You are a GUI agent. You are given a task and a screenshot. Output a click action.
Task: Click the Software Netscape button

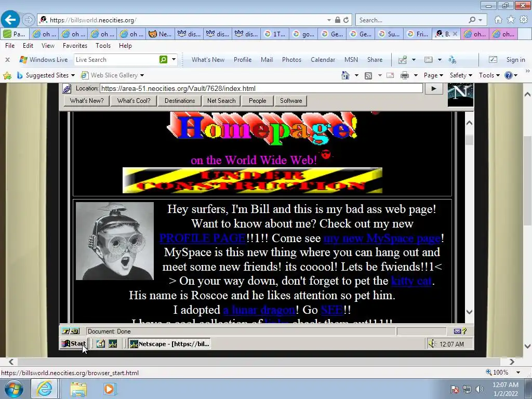pyautogui.click(x=291, y=101)
